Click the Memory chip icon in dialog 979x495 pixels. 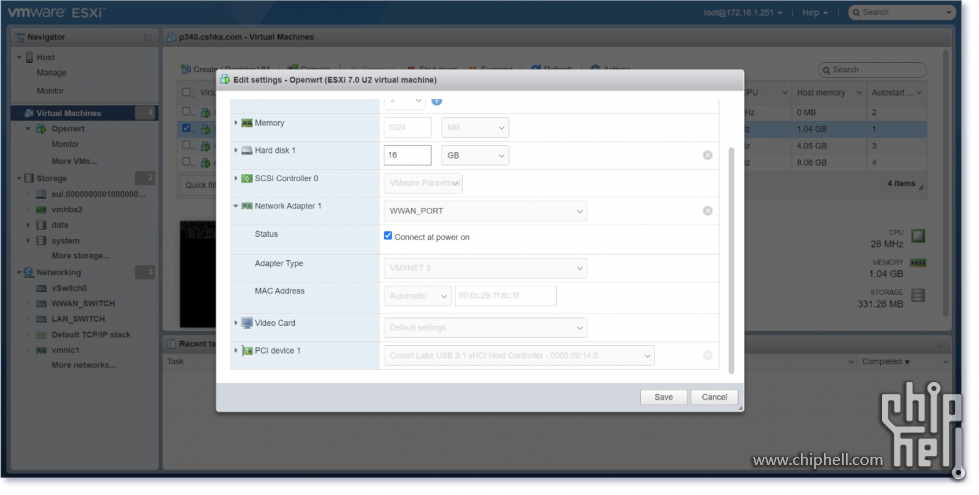pos(247,123)
